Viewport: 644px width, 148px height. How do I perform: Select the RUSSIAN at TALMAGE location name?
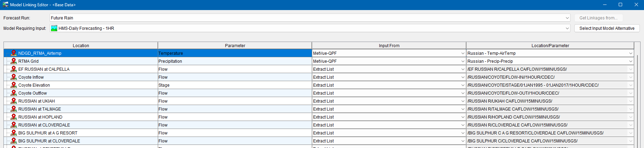pyautogui.click(x=40, y=109)
